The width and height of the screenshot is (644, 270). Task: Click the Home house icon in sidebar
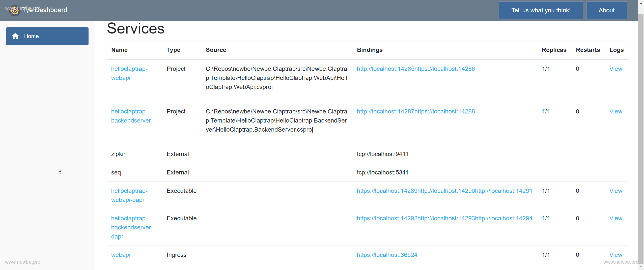[x=15, y=36]
